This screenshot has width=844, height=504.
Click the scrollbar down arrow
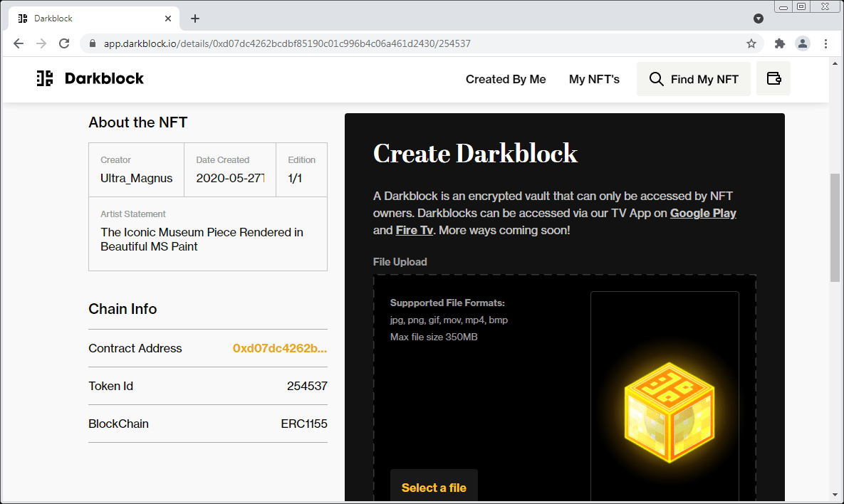pos(835,494)
